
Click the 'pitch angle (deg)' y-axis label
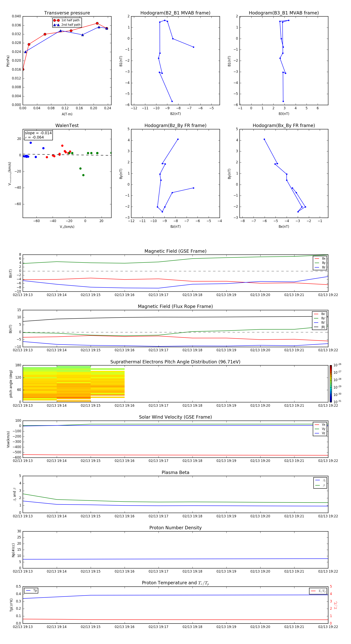pos(11,384)
